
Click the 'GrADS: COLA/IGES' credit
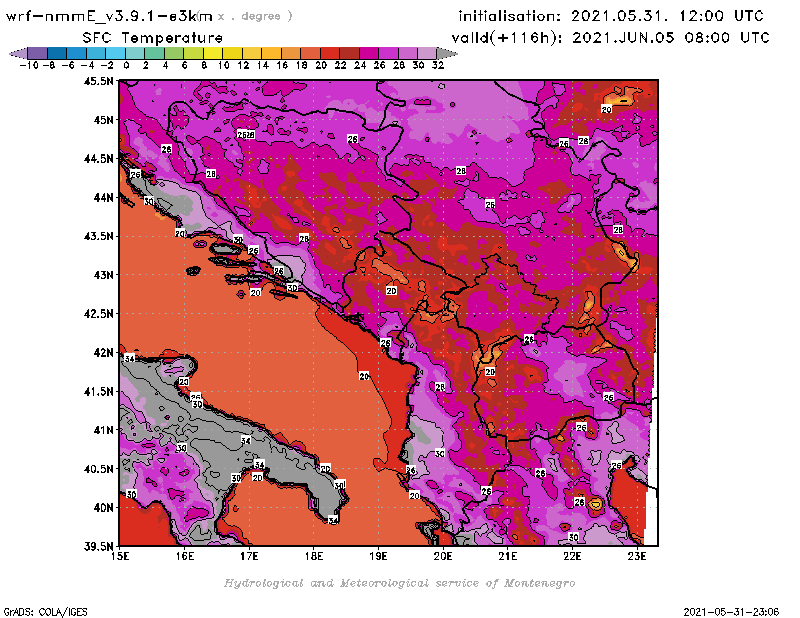[45, 612]
